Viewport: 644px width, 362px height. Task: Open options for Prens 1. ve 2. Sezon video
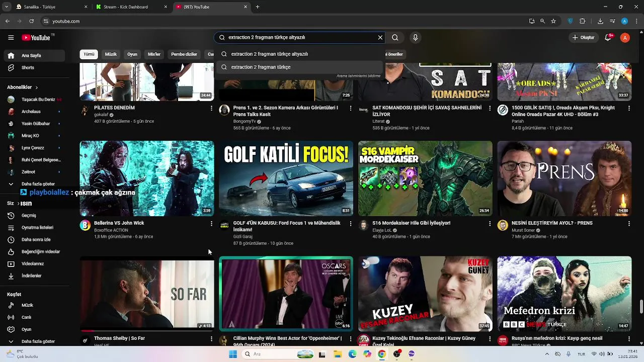click(x=351, y=108)
